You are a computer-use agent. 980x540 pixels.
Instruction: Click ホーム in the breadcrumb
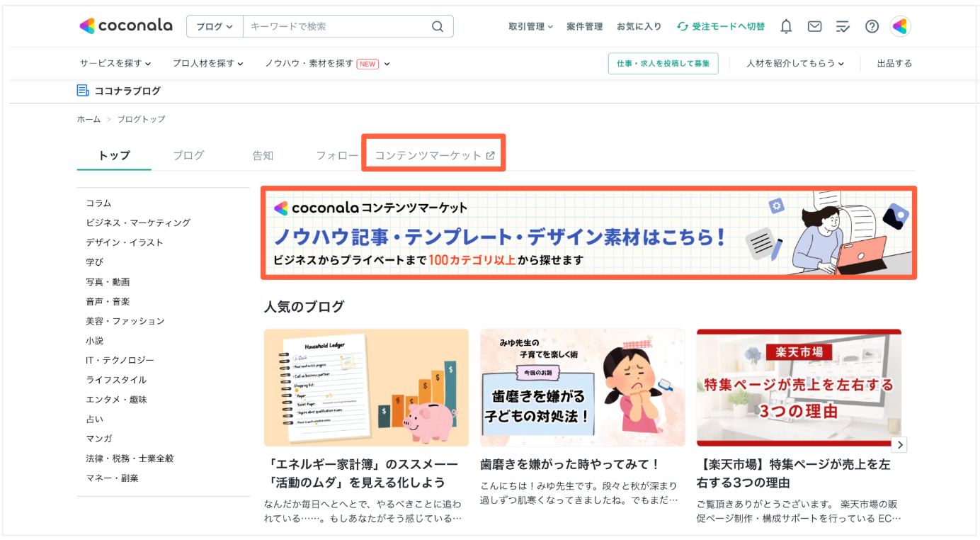[89, 119]
